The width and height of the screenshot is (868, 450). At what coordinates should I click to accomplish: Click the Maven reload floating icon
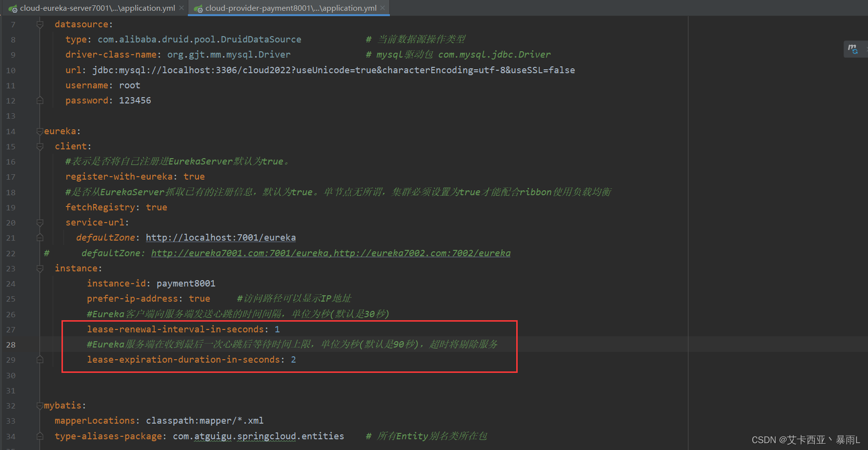[x=853, y=49]
